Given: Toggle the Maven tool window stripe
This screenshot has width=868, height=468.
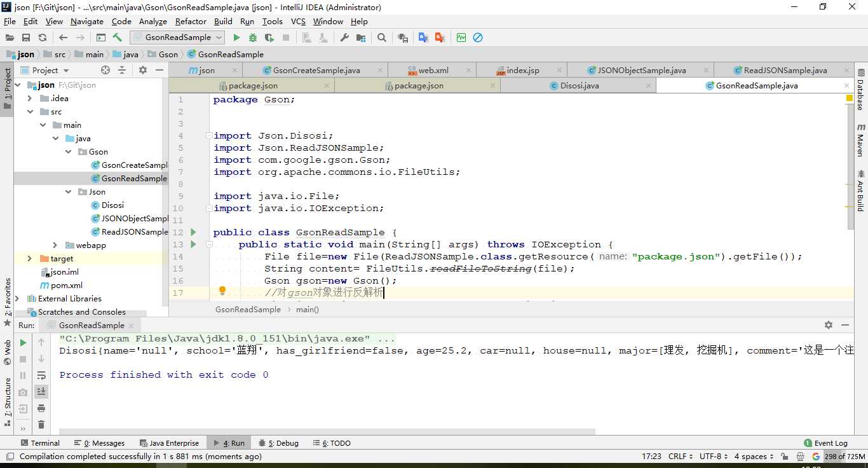Looking at the screenshot, I should point(860,141).
